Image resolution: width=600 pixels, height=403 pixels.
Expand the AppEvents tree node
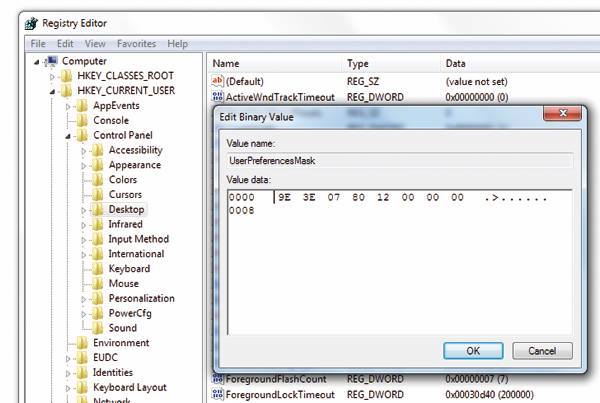68,106
